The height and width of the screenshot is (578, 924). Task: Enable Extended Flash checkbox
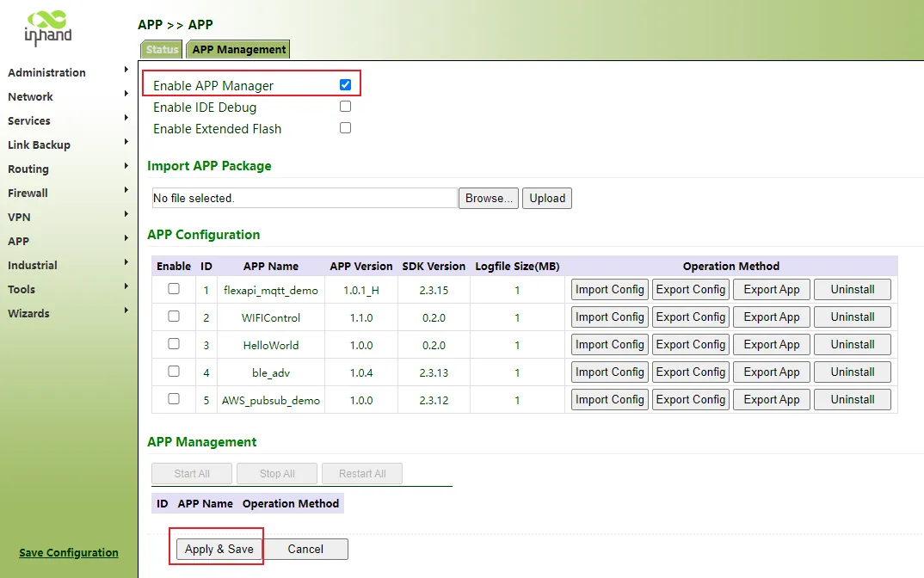click(x=345, y=128)
